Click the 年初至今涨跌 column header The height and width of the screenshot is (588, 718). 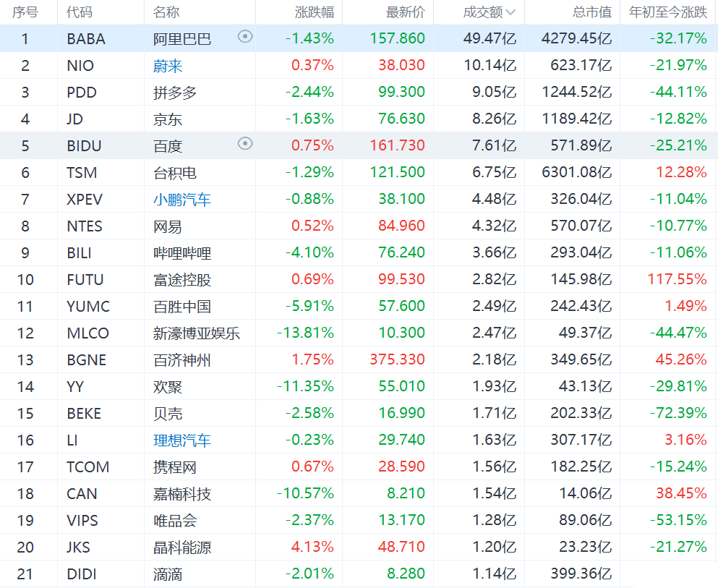[668, 12]
